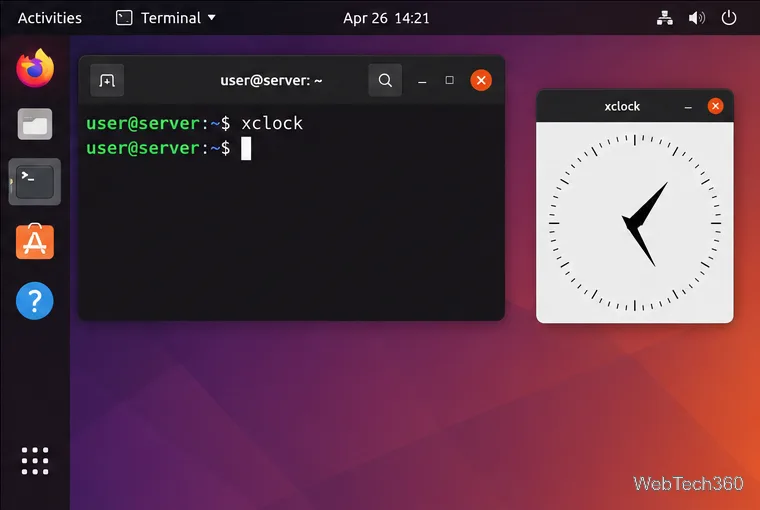
Task: Open the Terminal search magnifier
Action: pos(385,80)
